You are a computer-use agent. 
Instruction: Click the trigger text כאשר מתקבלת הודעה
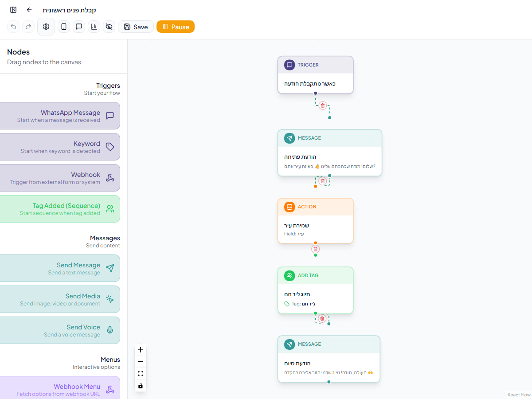[310, 84]
